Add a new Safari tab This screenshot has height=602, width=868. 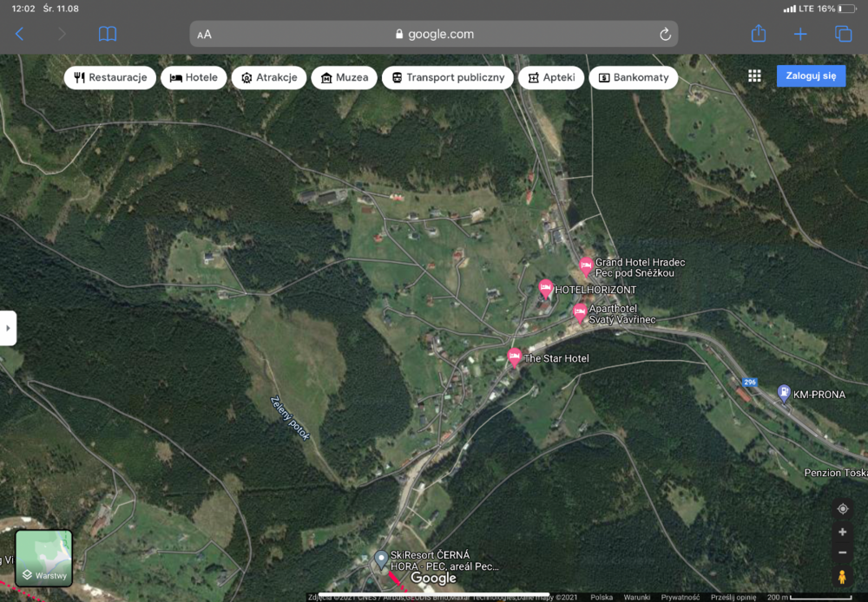tap(800, 34)
